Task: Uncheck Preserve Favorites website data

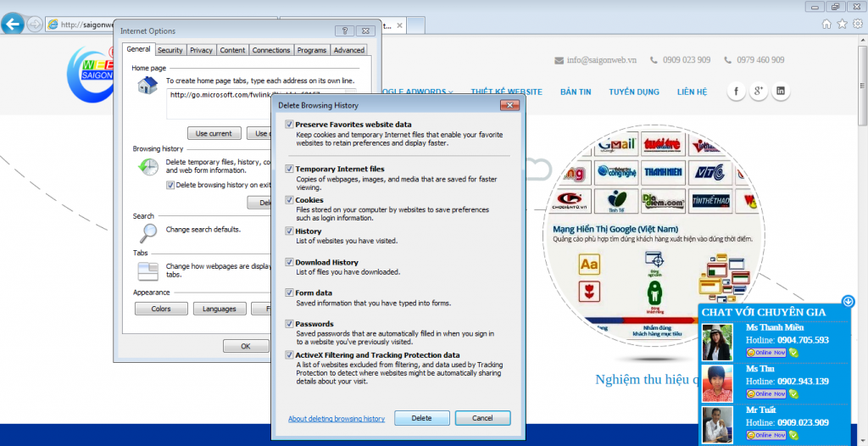Action: point(289,125)
